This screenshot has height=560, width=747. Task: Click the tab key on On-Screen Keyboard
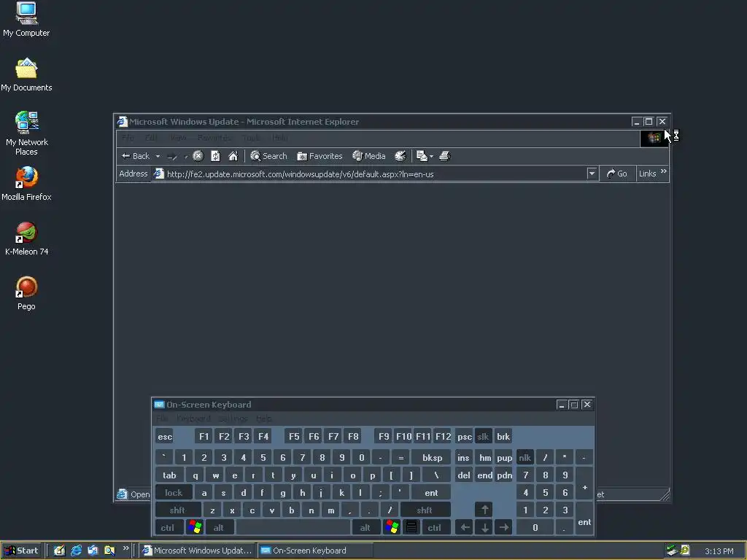coord(169,475)
